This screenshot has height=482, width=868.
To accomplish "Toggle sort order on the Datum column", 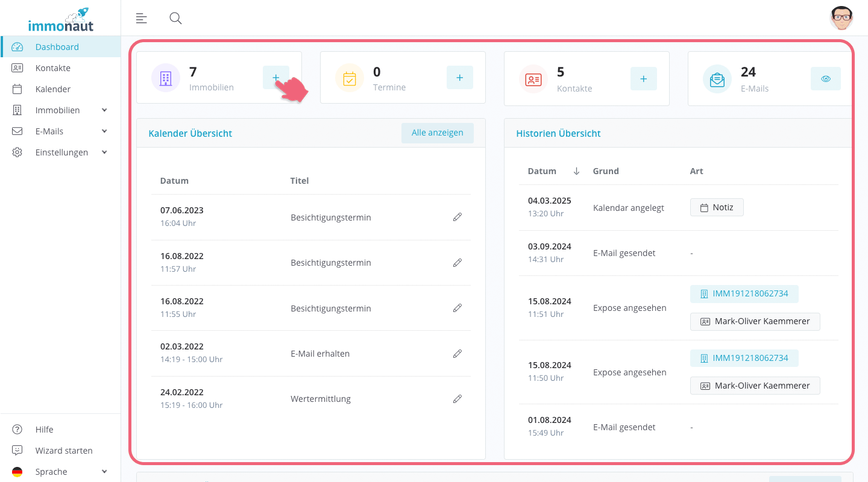I will coord(576,171).
